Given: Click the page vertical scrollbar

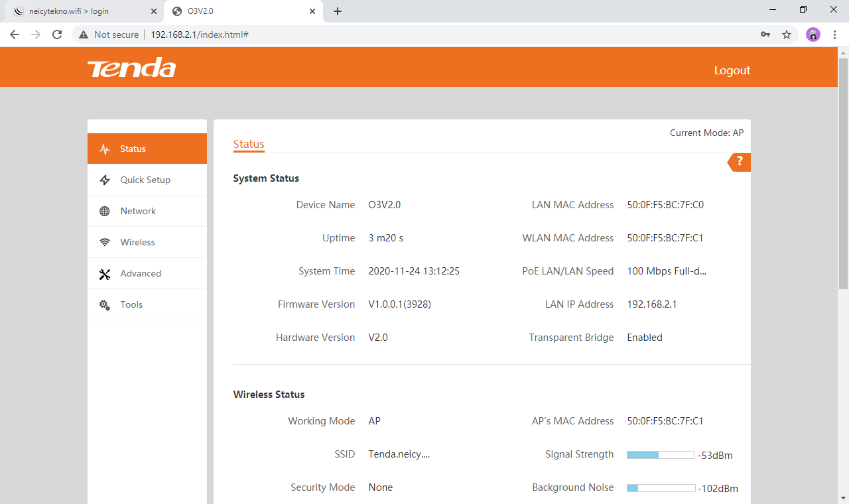Looking at the screenshot, I should tap(844, 174).
